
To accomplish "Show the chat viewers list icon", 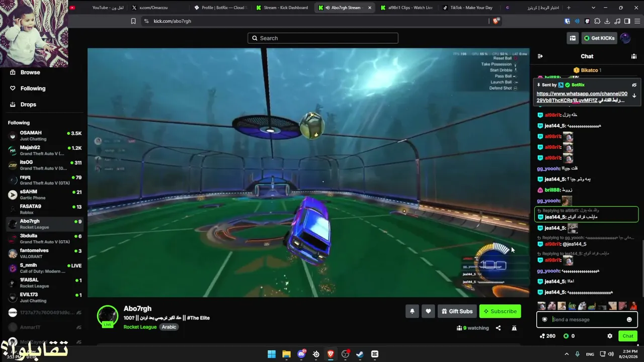I will 634,56.
